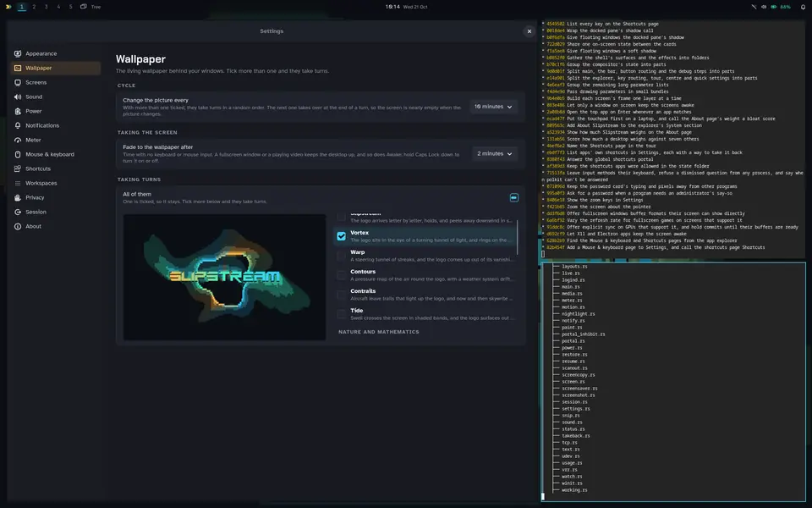
Task: Click commit 'Answer the global shortcuts portal'
Action: pyautogui.click(x=610, y=159)
